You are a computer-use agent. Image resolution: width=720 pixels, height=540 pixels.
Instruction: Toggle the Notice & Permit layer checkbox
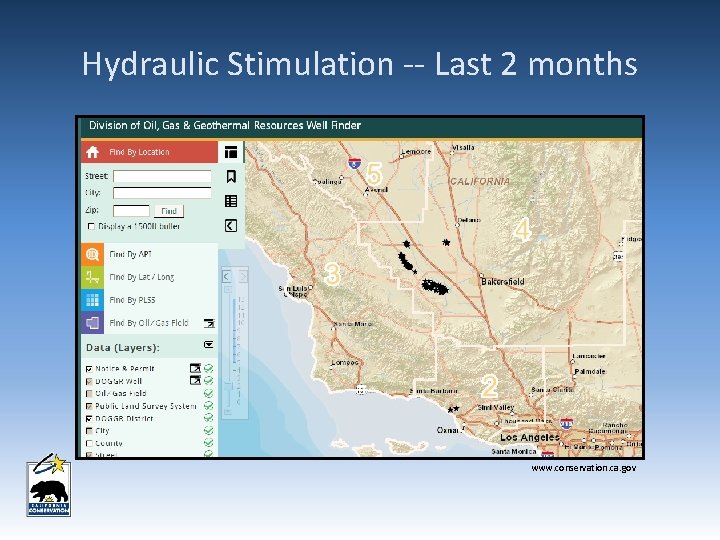[90, 369]
